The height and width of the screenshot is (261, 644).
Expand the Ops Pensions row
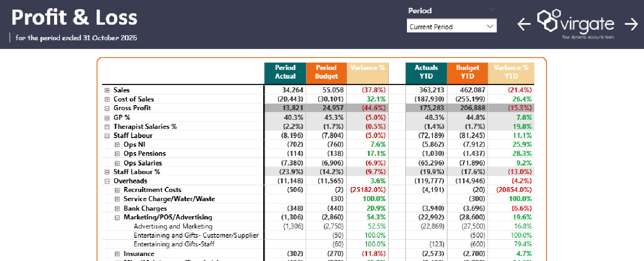117,154
